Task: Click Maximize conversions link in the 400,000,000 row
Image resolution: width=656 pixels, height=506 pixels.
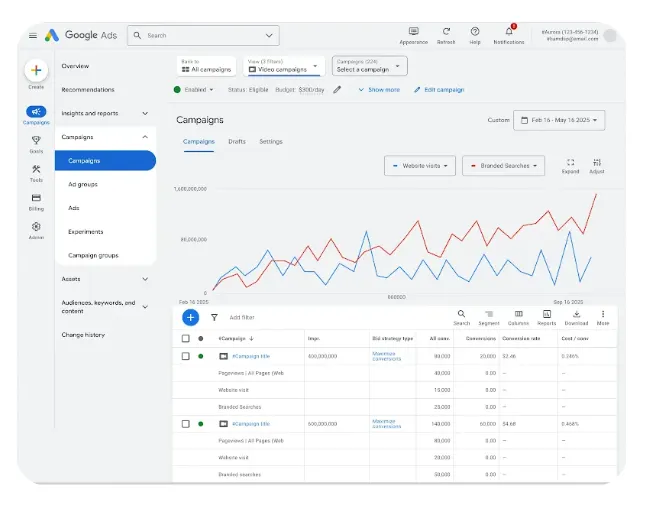Action: tap(386, 356)
